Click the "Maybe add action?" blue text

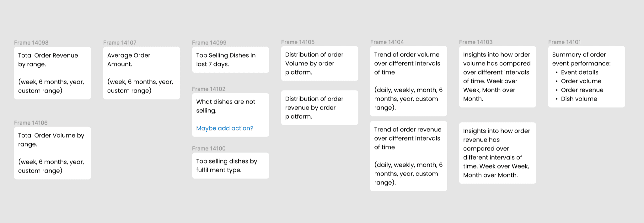[224, 128]
